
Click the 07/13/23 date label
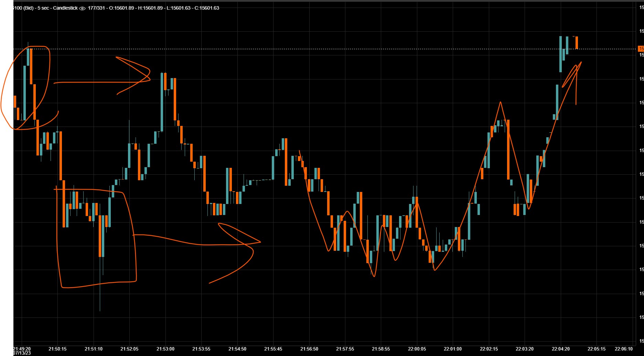22,353
